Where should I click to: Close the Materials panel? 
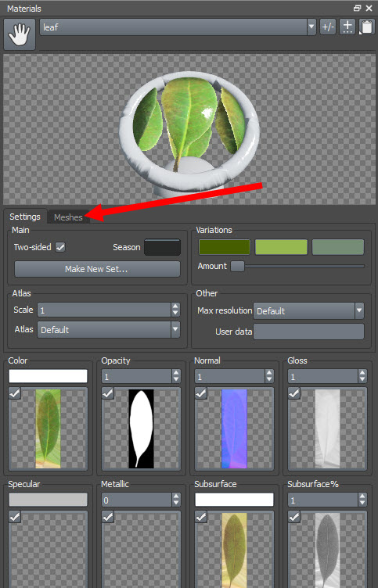pyautogui.click(x=369, y=8)
